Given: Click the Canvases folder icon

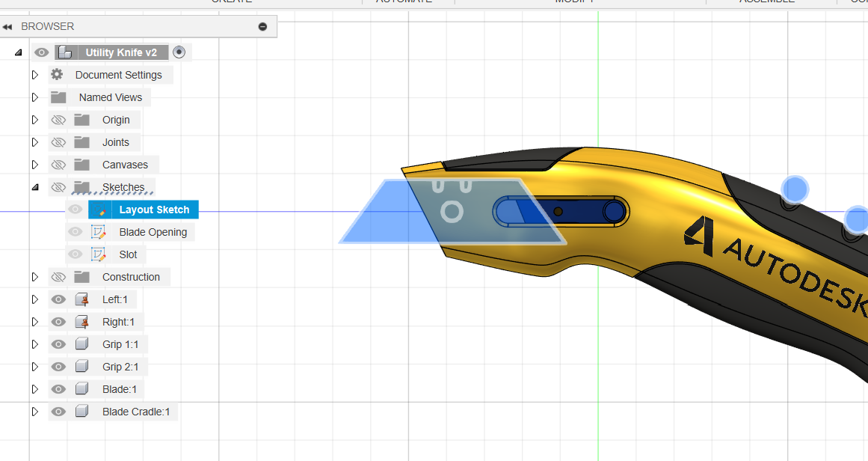Looking at the screenshot, I should click(82, 165).
